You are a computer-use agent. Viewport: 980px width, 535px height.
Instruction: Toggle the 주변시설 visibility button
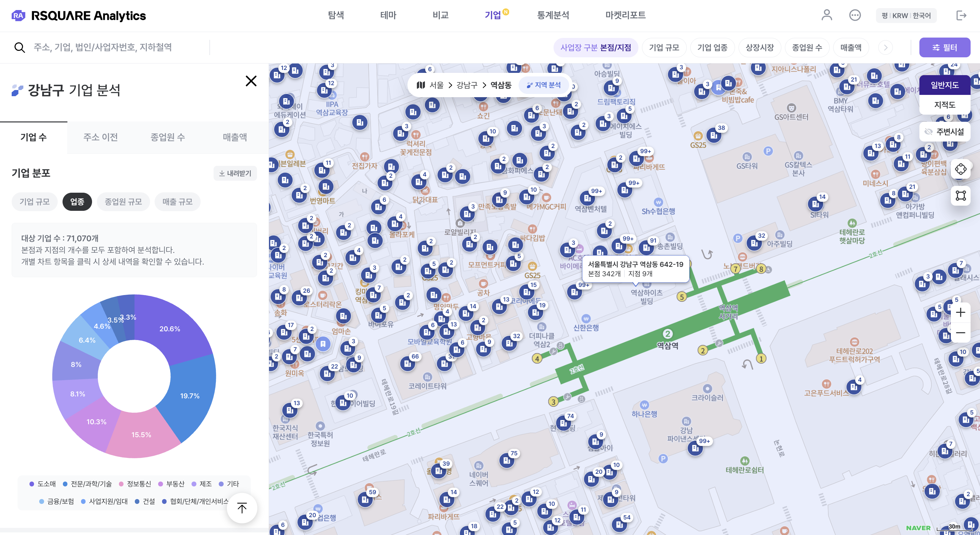944,131
